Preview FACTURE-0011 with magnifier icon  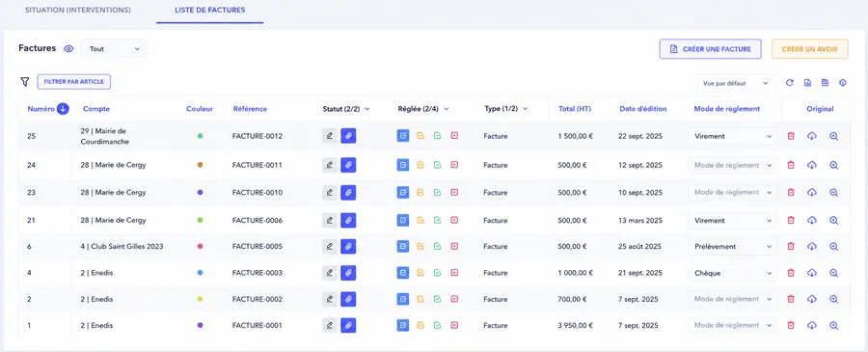[833, 165]
